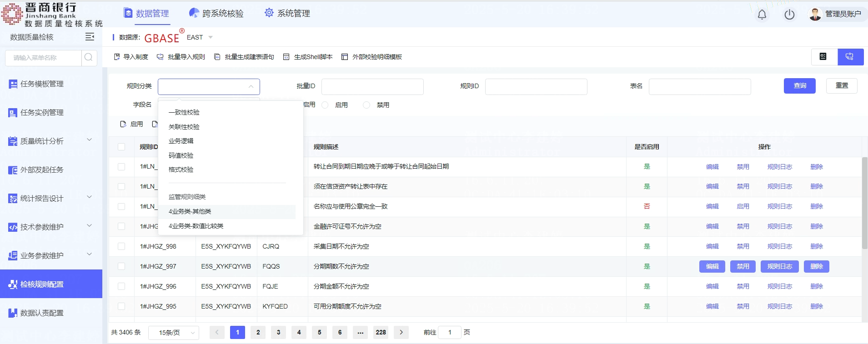This screenshot has height=344, width=868.
Task: Open the notification bell
Action: [762, 15]
